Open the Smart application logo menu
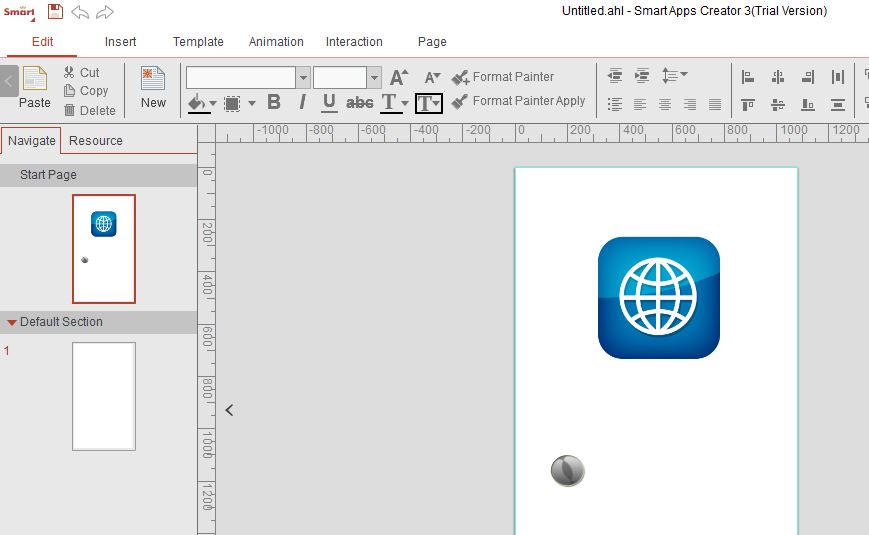 tap(19, 12)
